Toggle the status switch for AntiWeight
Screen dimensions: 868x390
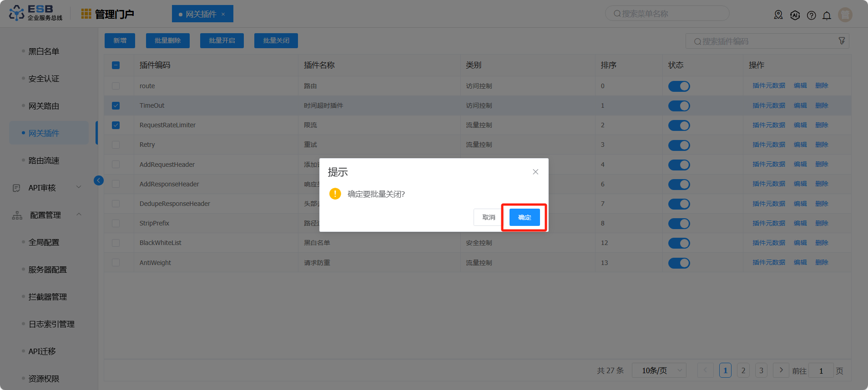pos(679,263)
